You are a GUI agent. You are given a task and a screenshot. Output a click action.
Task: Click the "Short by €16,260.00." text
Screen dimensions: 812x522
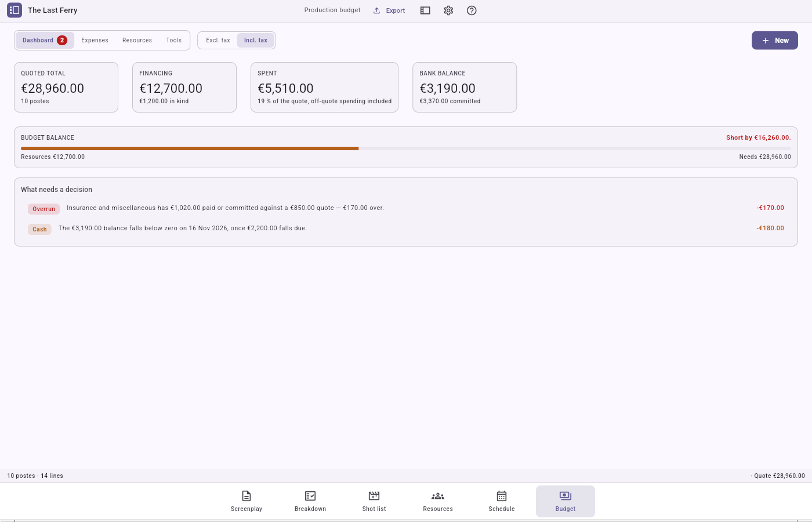(759, 137)
